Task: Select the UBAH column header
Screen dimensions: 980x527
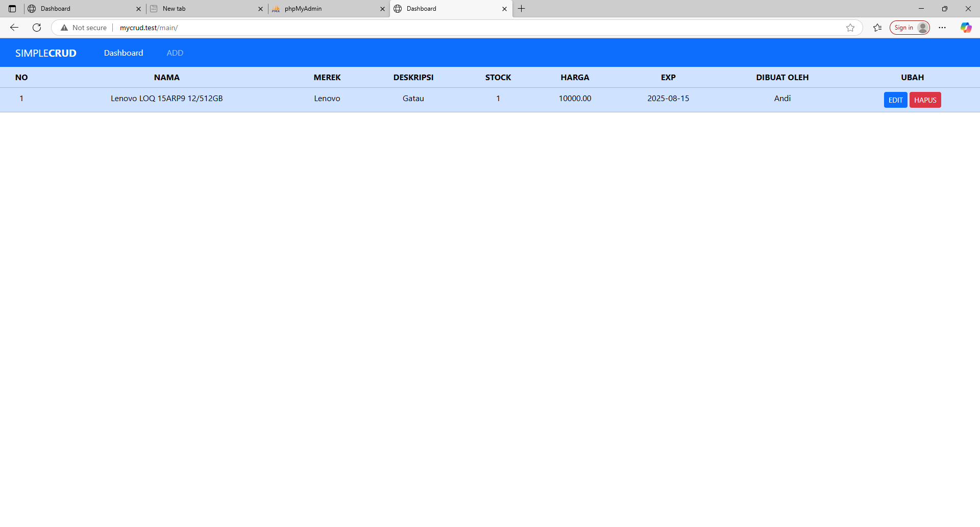Action: (913, 78)
